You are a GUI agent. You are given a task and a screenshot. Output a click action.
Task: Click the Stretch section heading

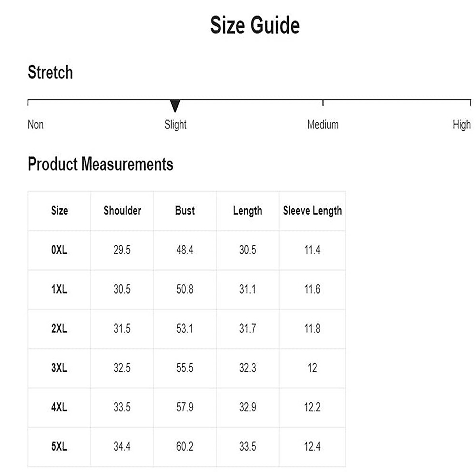50,73
